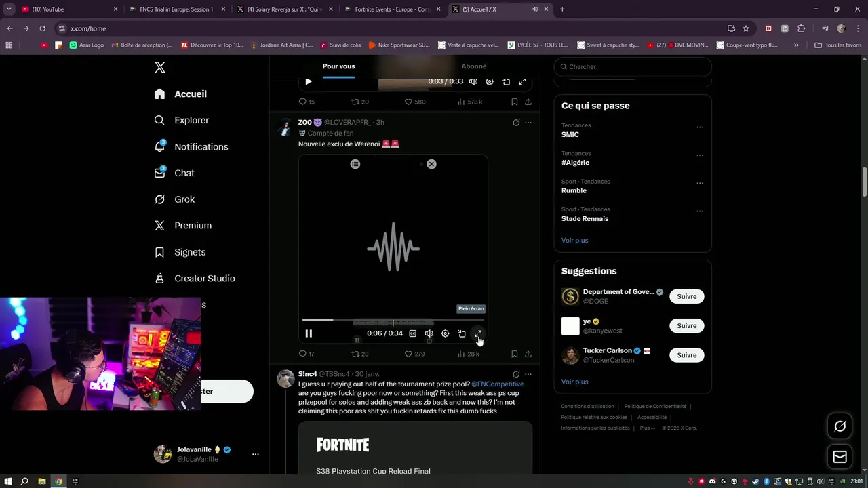Screen dimensions: 868x488
Task: Repost the top post with 20 reposts
Action: [x=359, y=102]
